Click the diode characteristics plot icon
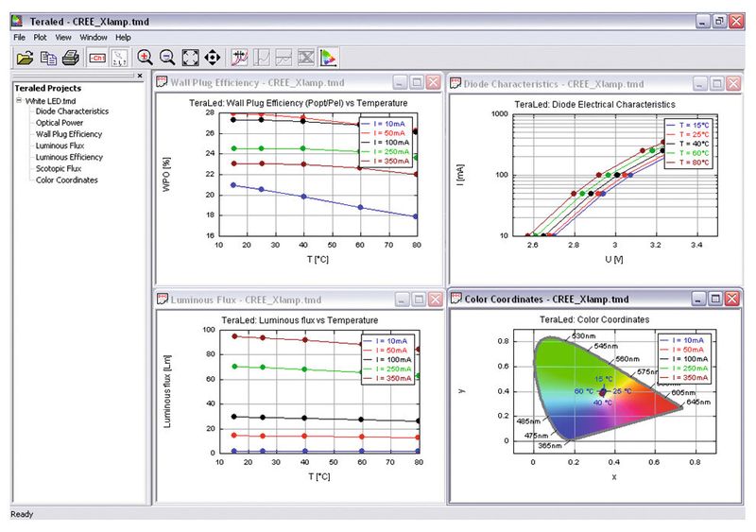Image resolution: width=756 pixels, height=532 pixels. coord(240,58)
